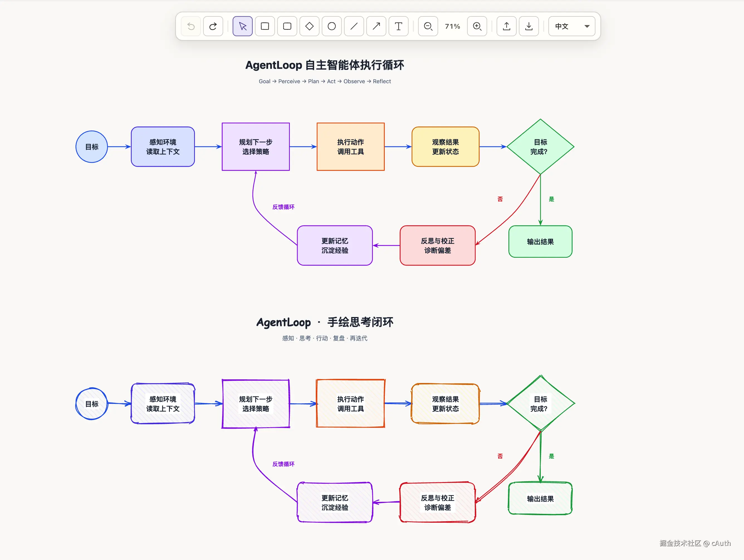Select the title AgentLoop 自主智能体执行循环
Image resolution: width=744 pixels, height=560 pixels.
[325, 65]
